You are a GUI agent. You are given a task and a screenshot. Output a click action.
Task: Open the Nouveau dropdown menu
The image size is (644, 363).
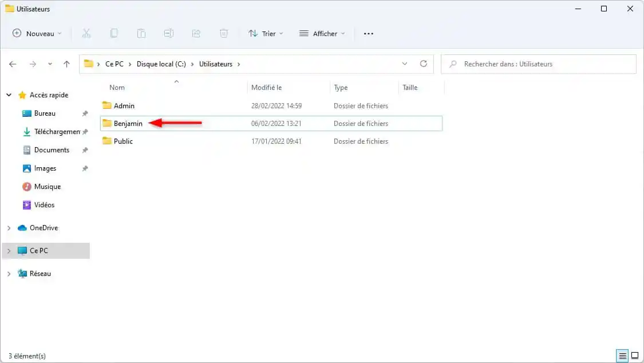click(37, 34)
